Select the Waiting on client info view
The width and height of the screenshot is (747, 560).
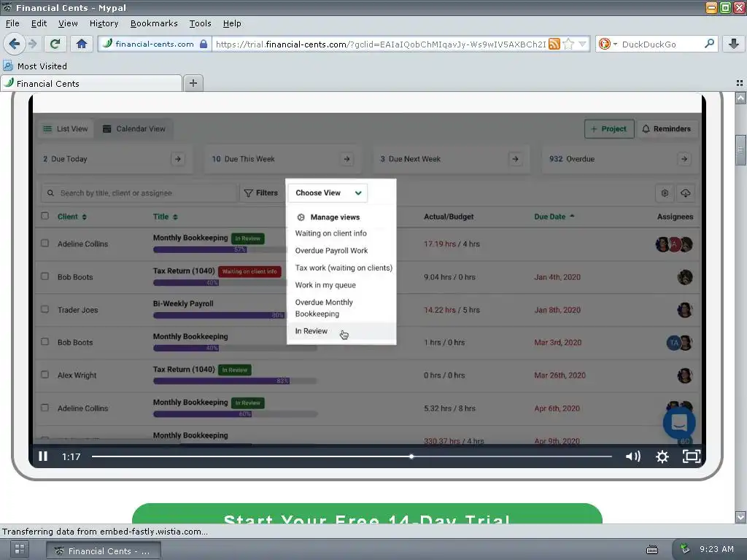tap(330, 233)
